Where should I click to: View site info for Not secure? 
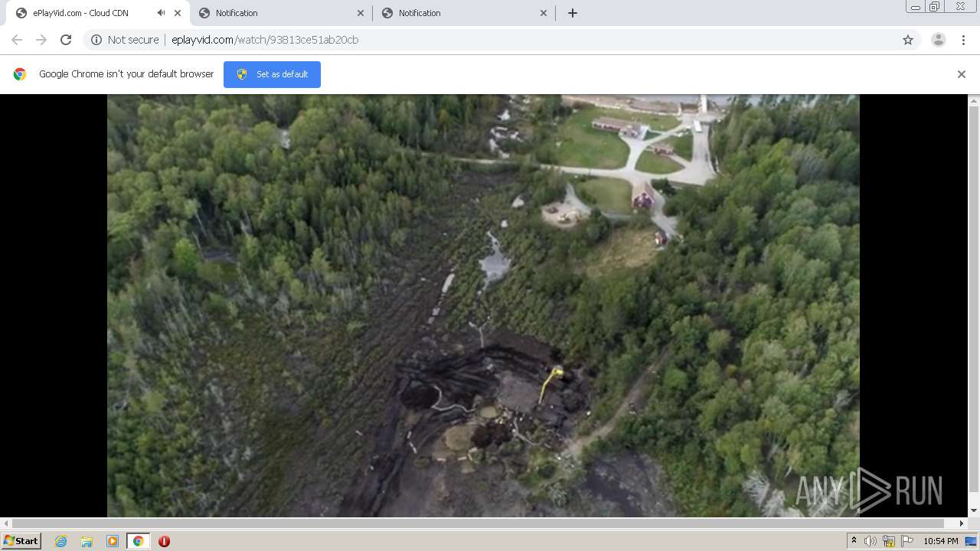pos(125,40)
